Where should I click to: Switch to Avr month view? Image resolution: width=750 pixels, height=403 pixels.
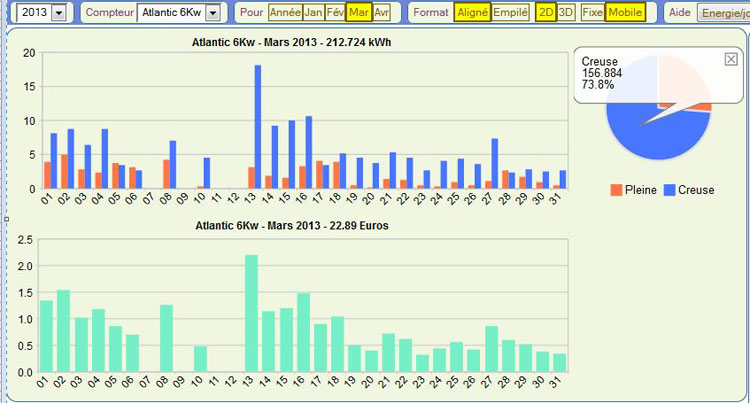pos(381,13)
